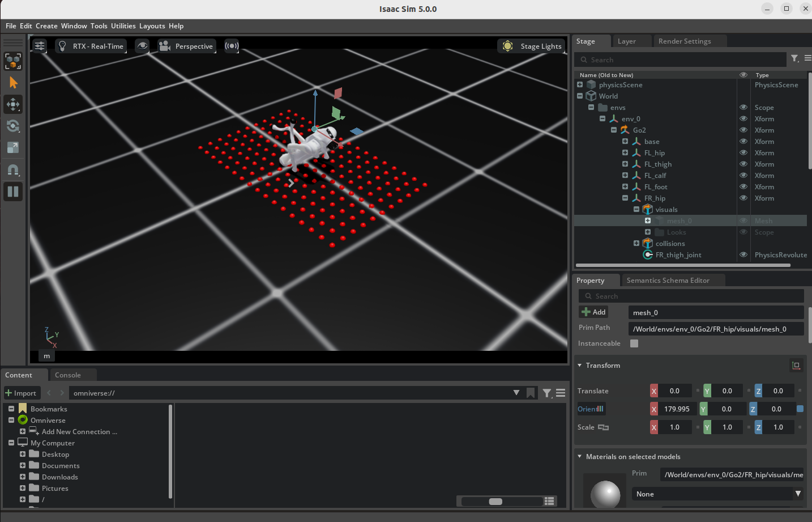The image size is (812, 522).
Task: Select the Downloads folder
Action: 60,477
